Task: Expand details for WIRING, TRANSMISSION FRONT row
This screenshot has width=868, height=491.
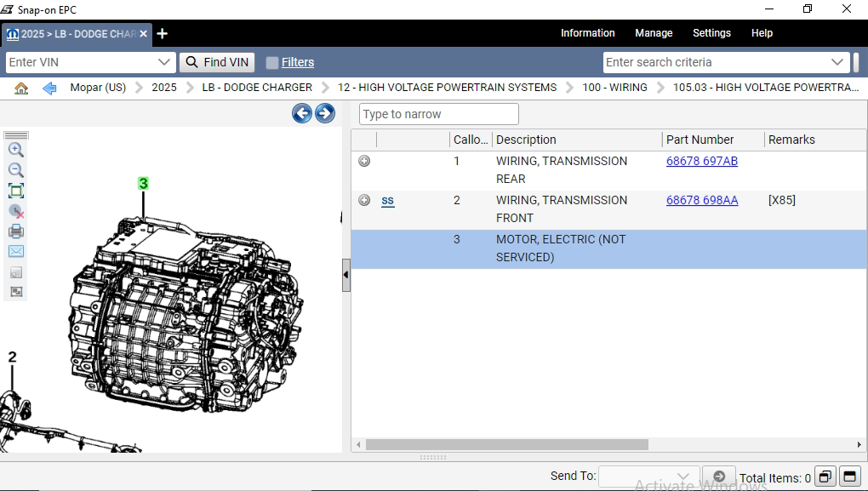Action: 364,200
